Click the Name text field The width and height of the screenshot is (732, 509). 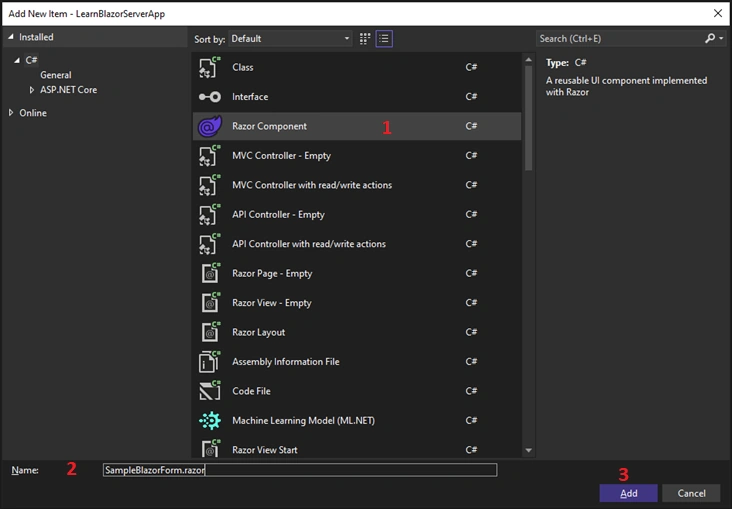coord(300,470)
